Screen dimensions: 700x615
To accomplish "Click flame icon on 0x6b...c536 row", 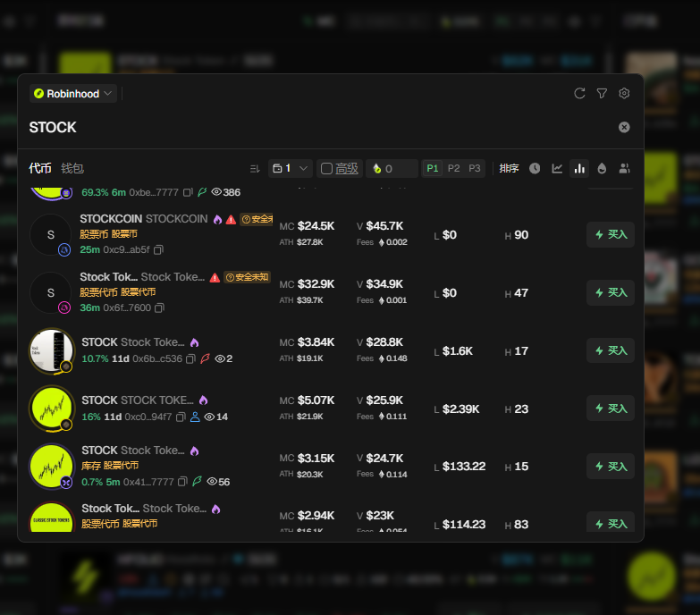I will click(x=194, y=342).
